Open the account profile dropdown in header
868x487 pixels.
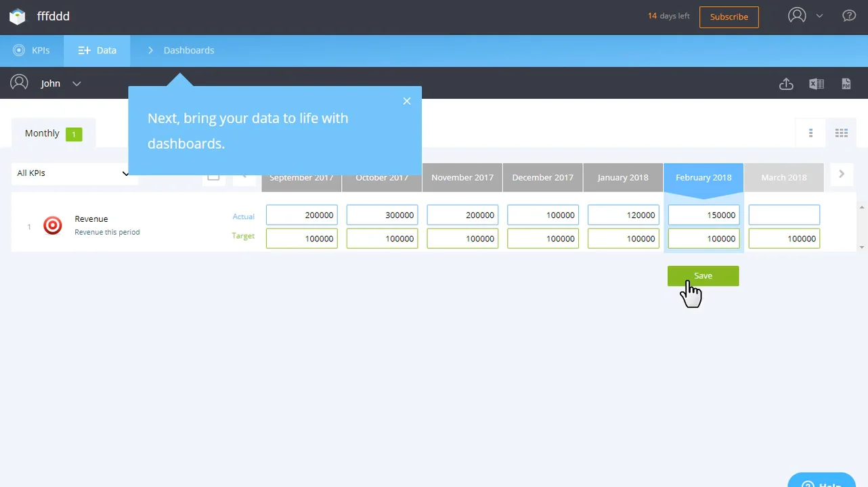[805, 16]
